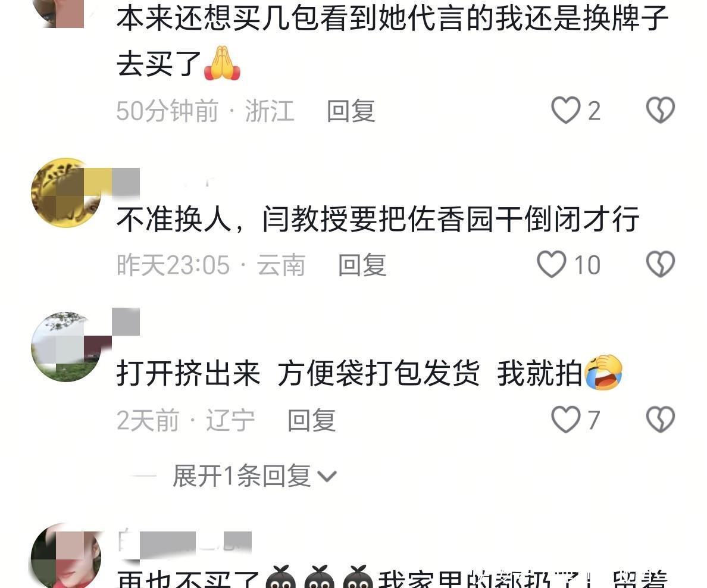Reply to the 50分钟前 Zhejiang comment
The height and width of the screenshot is (588, 707).
pos(351,111)
